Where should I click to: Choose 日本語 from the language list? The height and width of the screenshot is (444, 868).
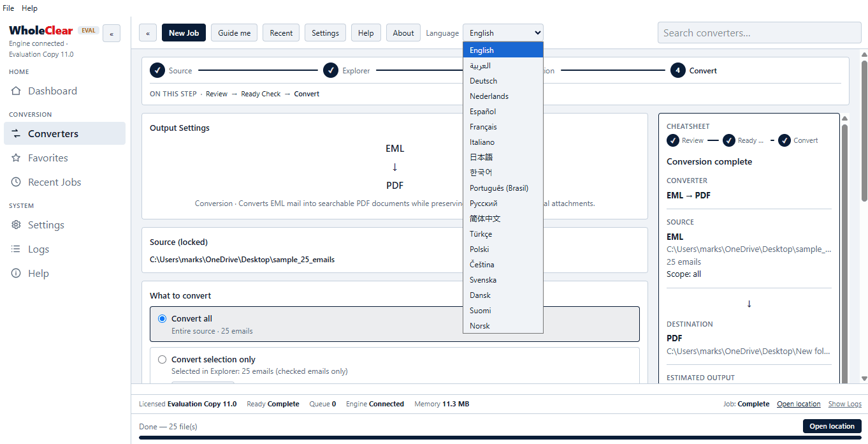[x=503, y=158]
